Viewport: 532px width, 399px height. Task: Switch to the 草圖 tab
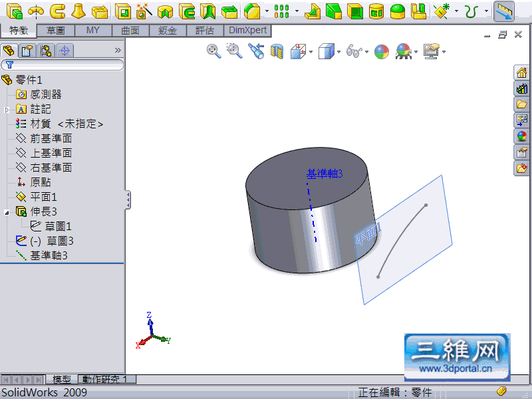point(56,31)
